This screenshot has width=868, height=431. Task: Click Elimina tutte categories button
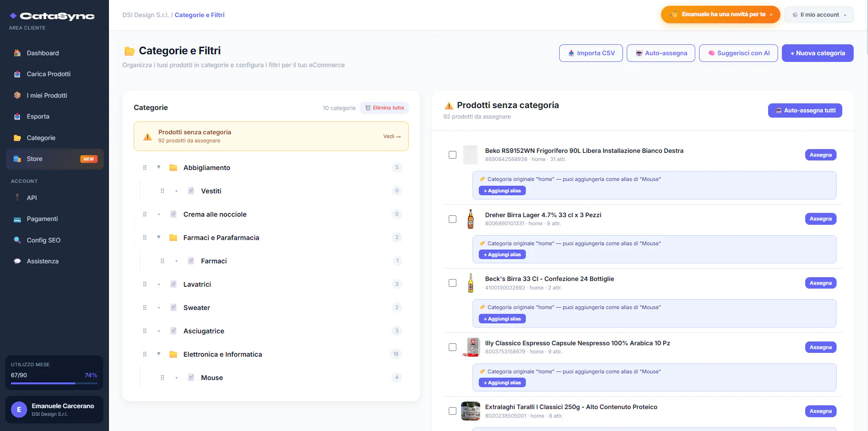[385, 108]
